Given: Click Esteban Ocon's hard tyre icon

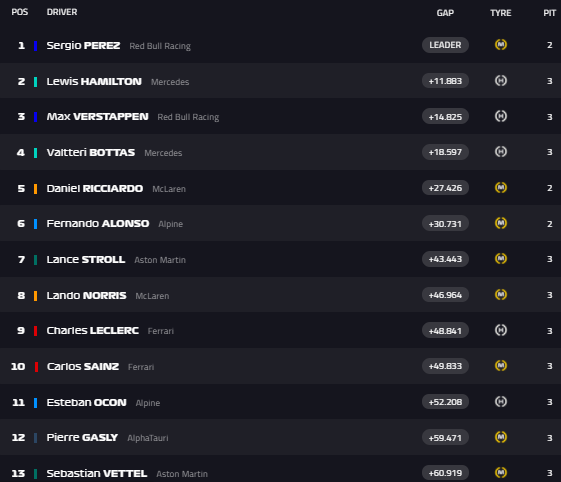Looking at the screenshot, I should (501, 402).
